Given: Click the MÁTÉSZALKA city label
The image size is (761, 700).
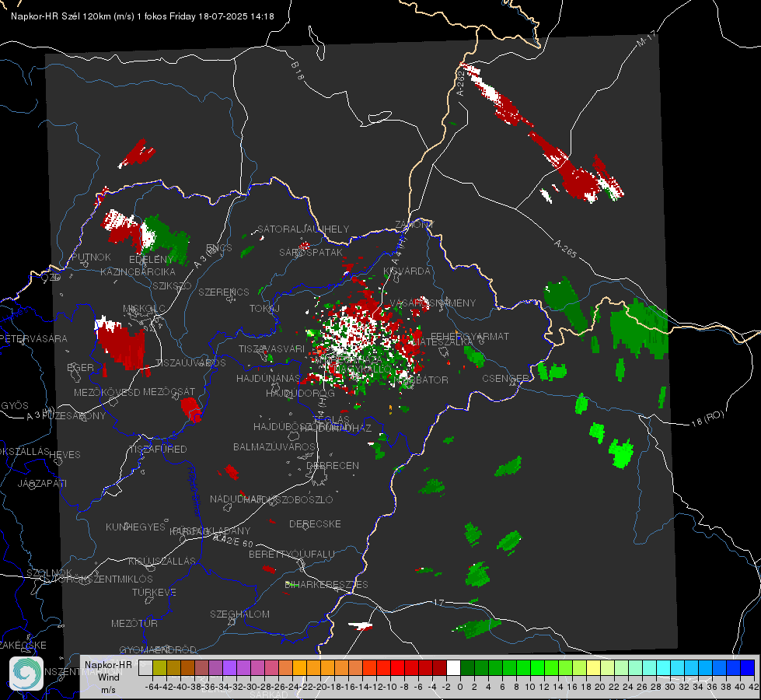Looking at the screenshot, I should (442, 342).
